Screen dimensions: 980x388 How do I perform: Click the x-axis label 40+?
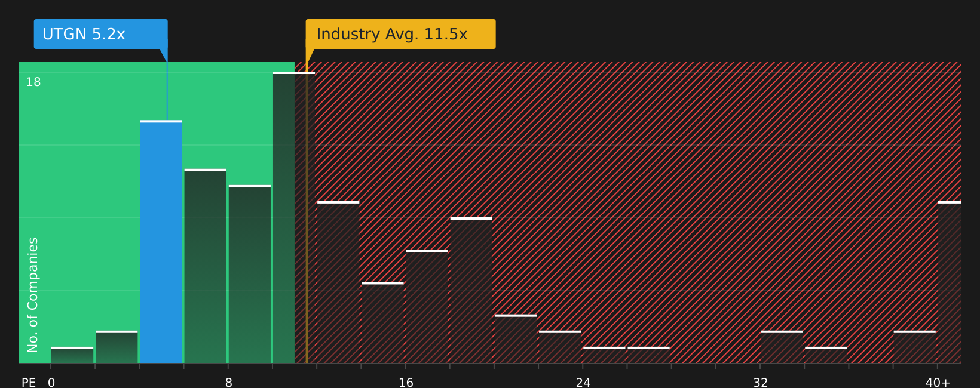pyautogui.click(x=938, y=383)
